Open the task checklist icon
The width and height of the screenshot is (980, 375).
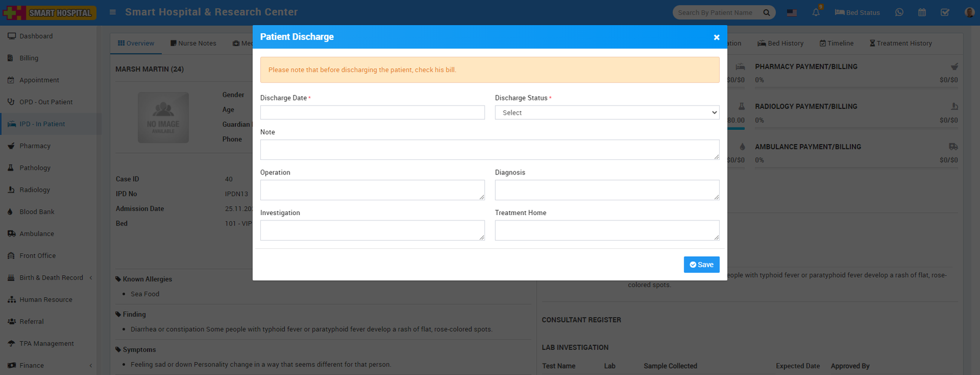[945, 12]
